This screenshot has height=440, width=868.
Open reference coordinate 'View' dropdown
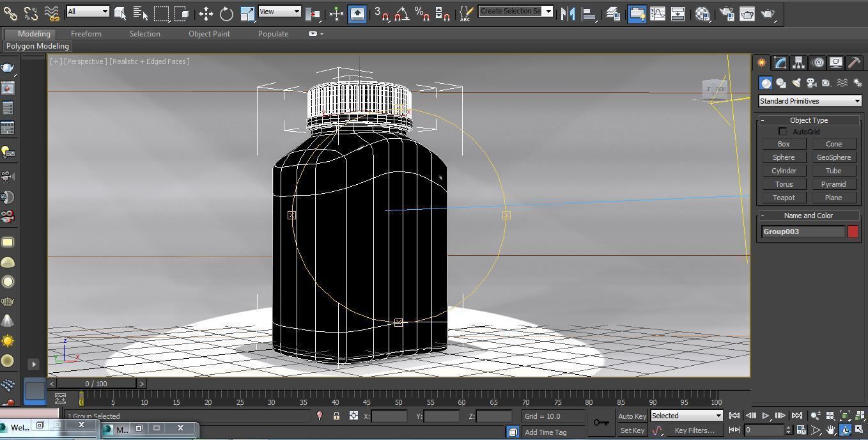(x=279, y=12)
